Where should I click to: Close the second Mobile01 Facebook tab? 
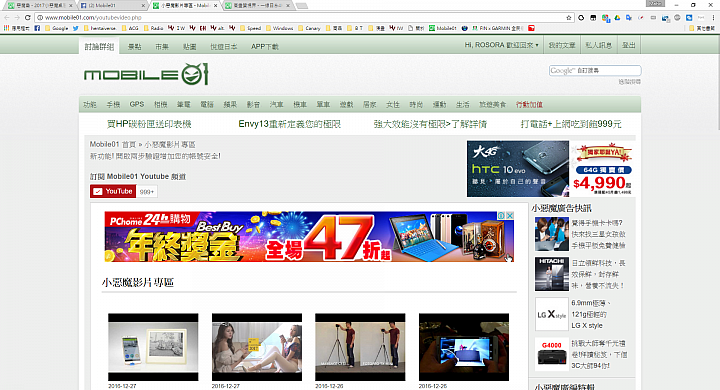pos(143,6)
